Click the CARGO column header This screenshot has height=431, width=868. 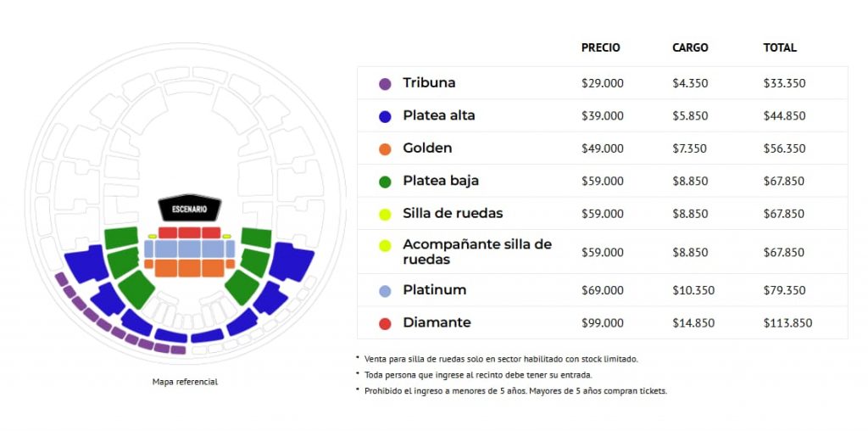690,48
